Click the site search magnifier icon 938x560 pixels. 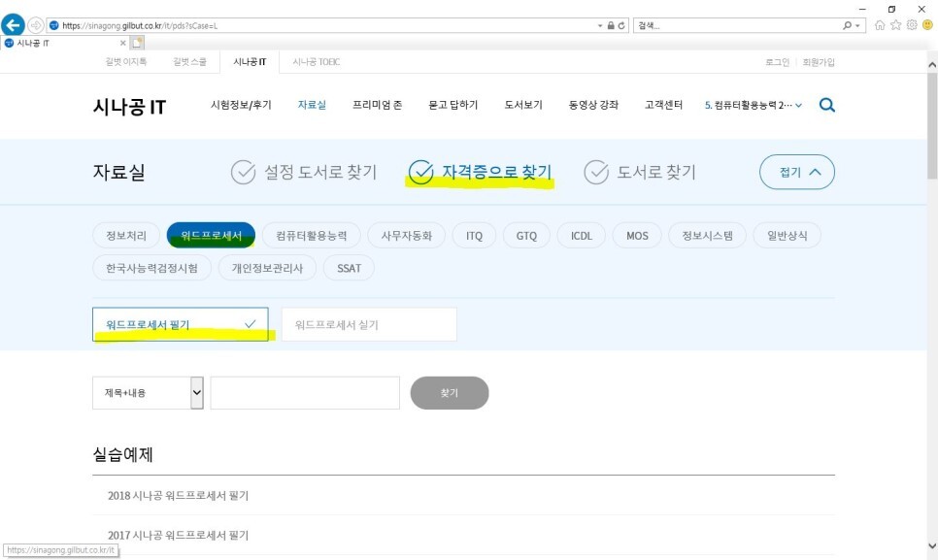(826, 105)
